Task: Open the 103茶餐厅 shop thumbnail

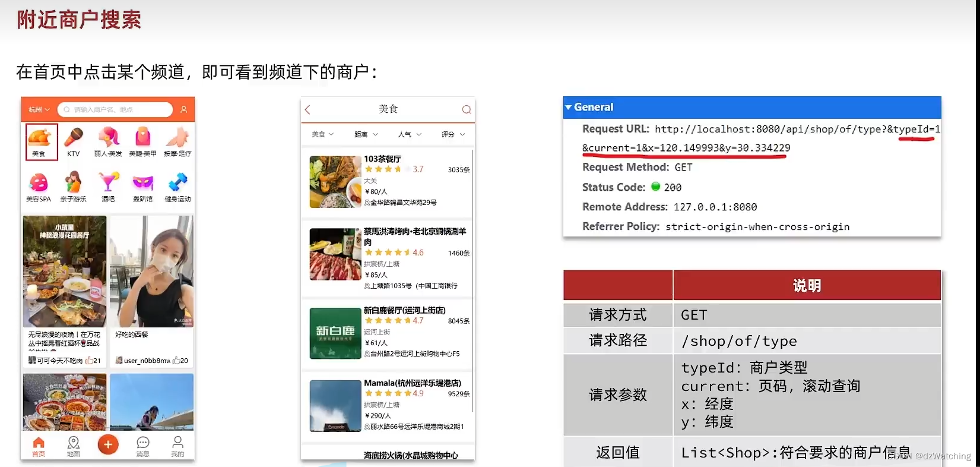Action: point(335,182)
